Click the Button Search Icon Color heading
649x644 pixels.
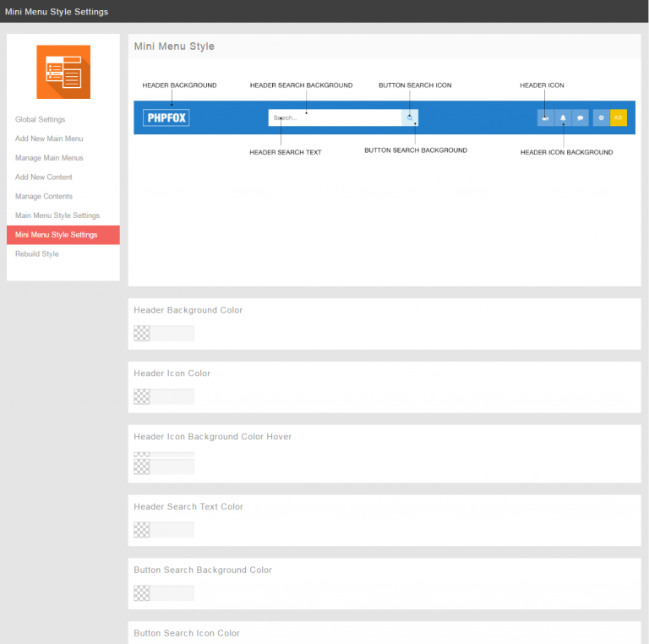pos(187,633)
